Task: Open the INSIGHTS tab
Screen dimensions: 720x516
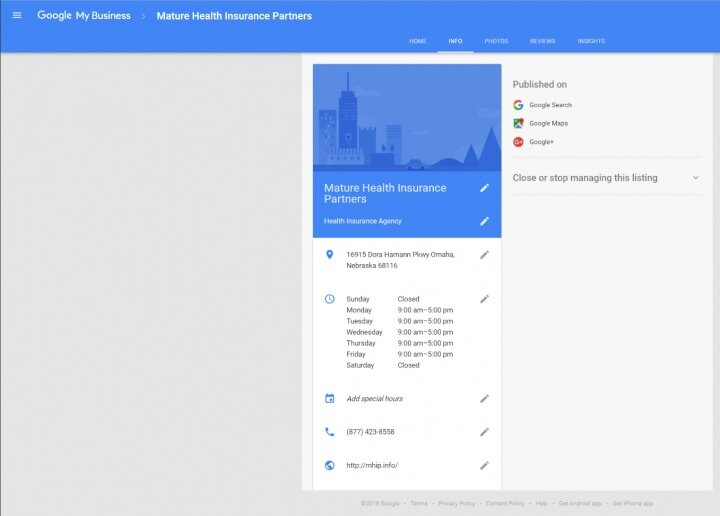Action: (x=591, y=41)
